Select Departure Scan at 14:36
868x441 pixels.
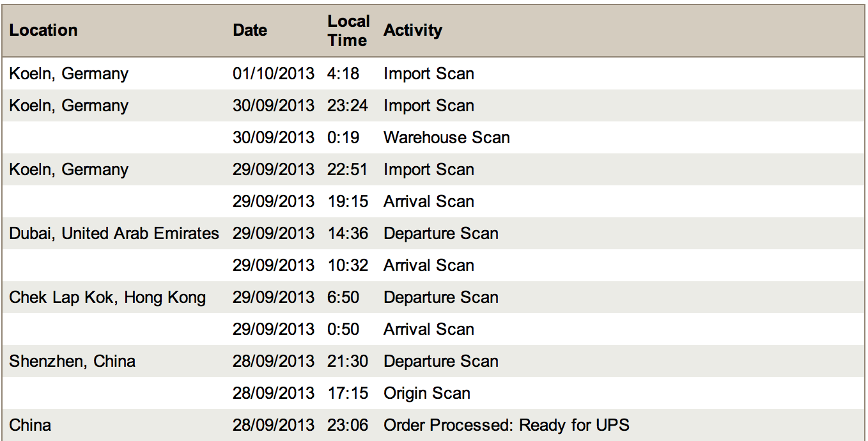[441, 233]
